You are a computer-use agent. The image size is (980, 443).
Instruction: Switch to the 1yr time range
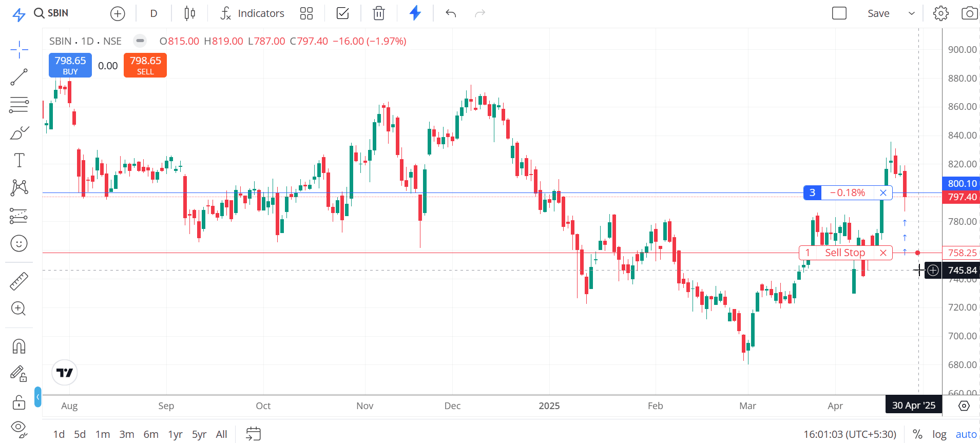176,434
